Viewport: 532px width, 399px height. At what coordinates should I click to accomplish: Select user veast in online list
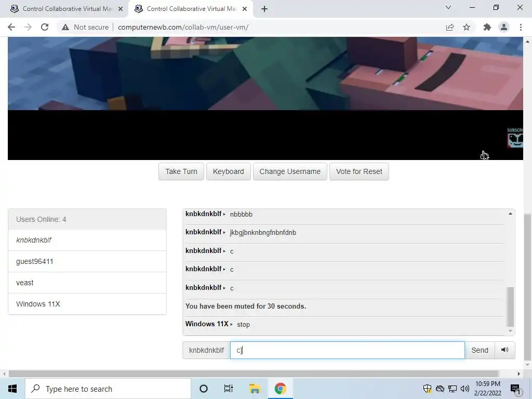[x=87, y=283]
